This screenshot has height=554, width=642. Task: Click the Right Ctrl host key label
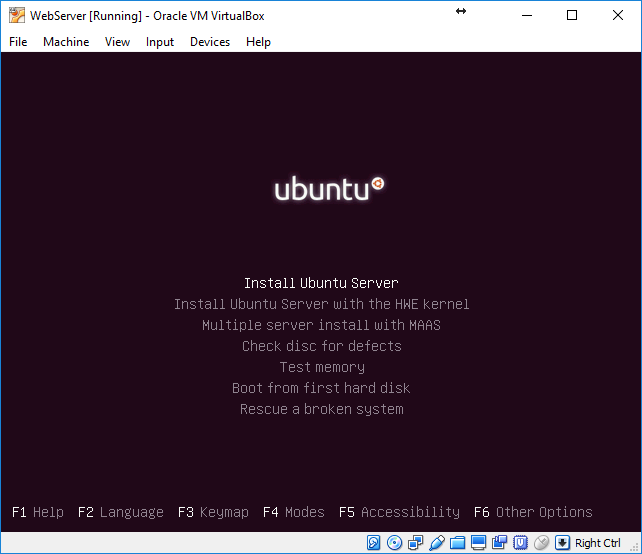597,543
